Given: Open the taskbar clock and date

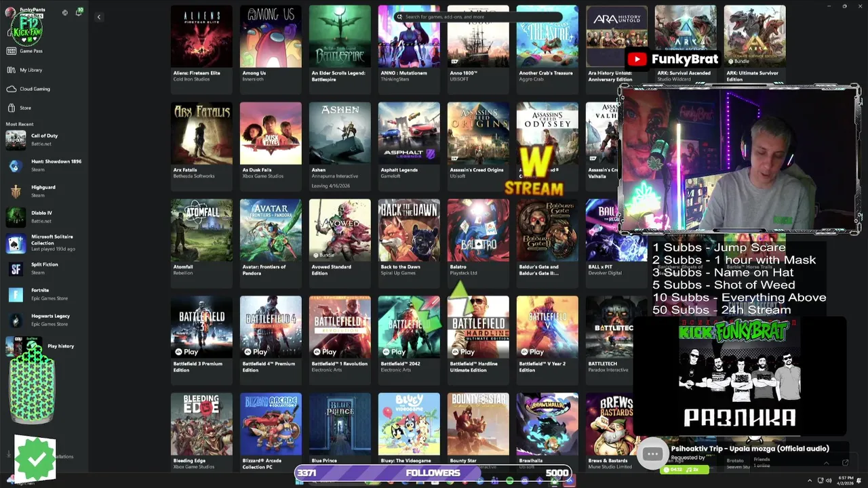Looking at the screenshot, I should tap(845, 481).
